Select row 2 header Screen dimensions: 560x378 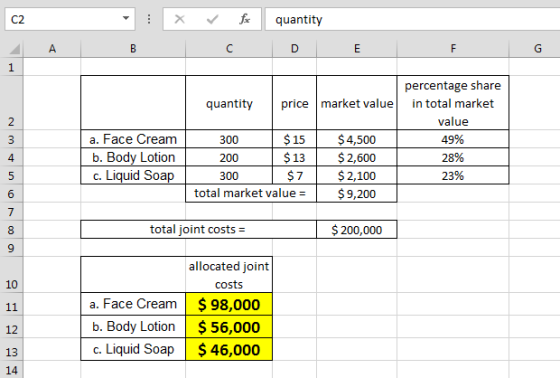point(11,103)
